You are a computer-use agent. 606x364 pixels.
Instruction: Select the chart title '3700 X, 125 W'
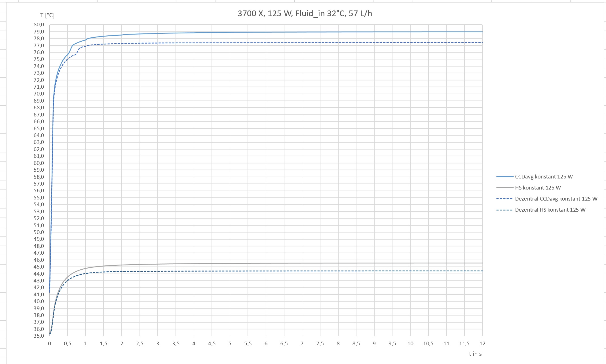[x=305, y=14]
